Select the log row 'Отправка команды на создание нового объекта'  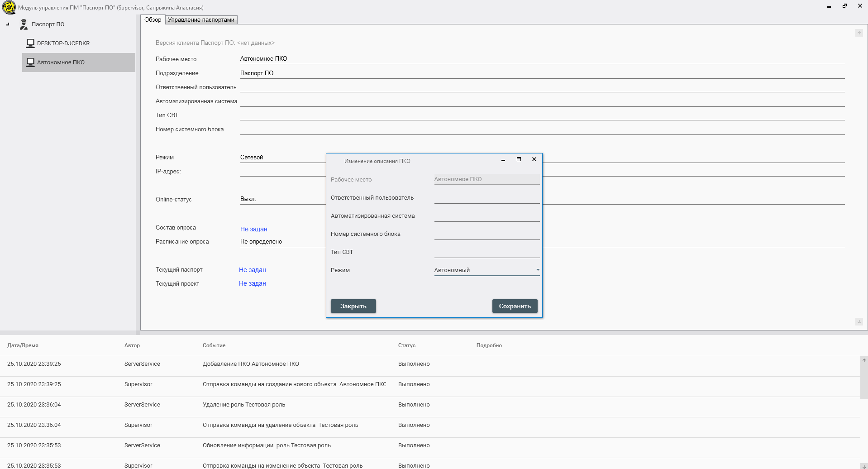tap(430, 387)
